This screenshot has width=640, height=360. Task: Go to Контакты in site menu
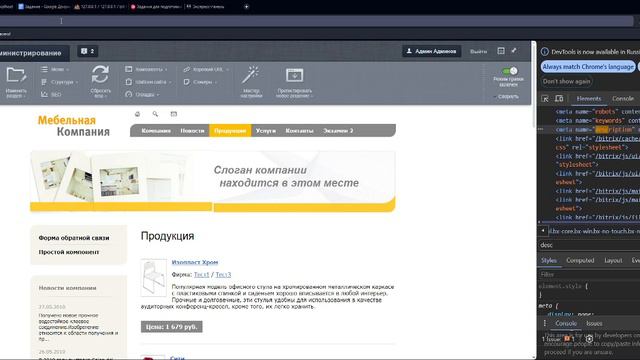(x=300, y=131)
